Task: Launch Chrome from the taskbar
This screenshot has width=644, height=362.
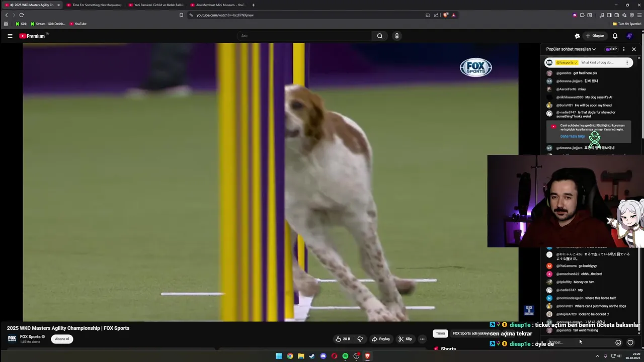Action: tap(290, 356)
